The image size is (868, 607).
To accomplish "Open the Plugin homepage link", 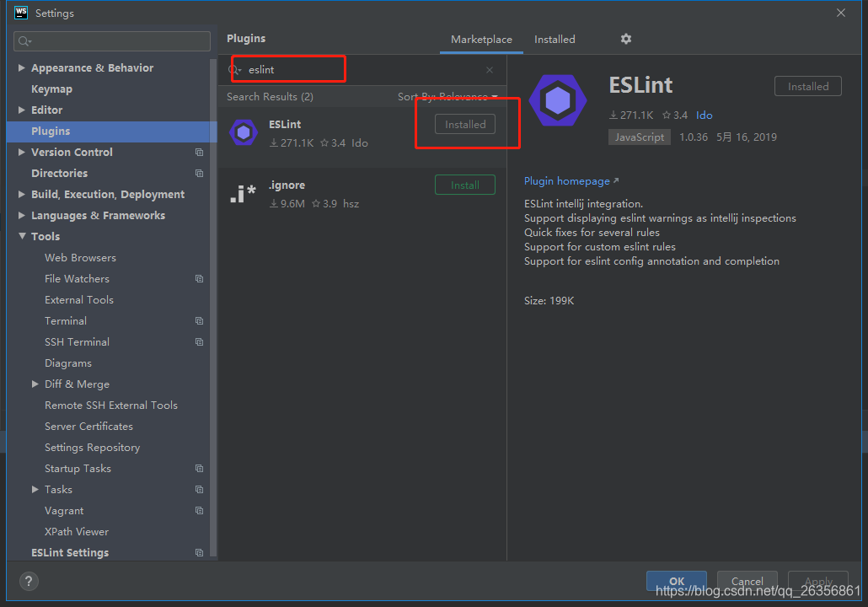I will pos(566,180).
